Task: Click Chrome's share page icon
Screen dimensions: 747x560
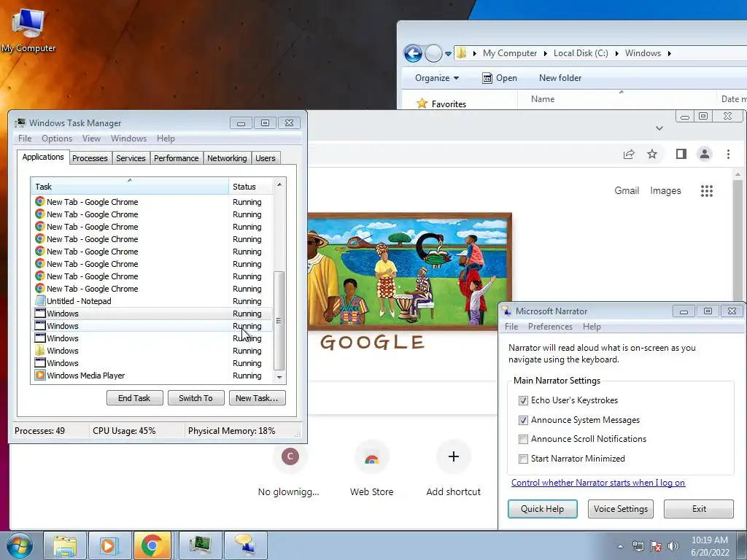Action: point(629,154)
